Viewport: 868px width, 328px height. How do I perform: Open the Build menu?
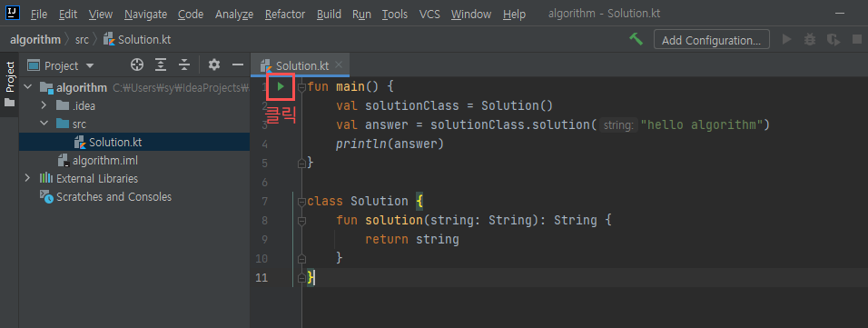[329, 14]
